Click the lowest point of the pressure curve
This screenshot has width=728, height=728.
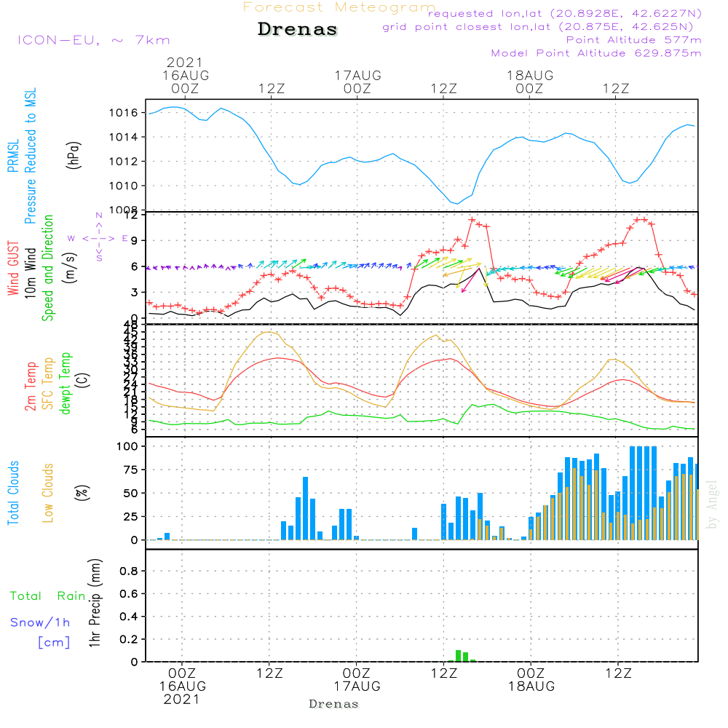pos(457,204)
